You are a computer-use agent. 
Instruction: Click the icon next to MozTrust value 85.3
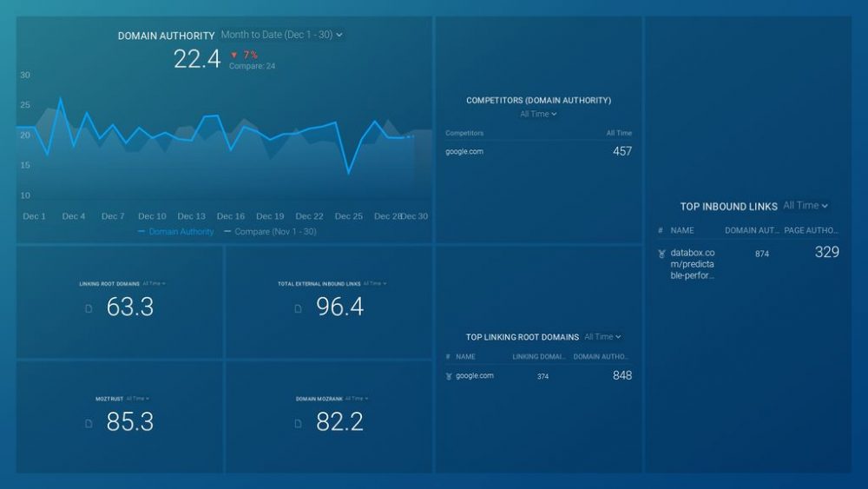(89, 424)
